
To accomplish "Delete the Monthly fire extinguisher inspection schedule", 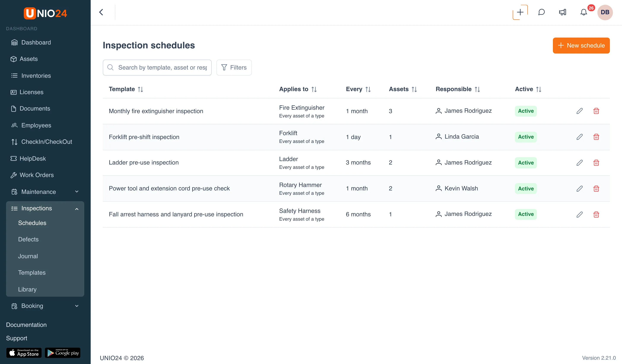I will coord(596,111).
